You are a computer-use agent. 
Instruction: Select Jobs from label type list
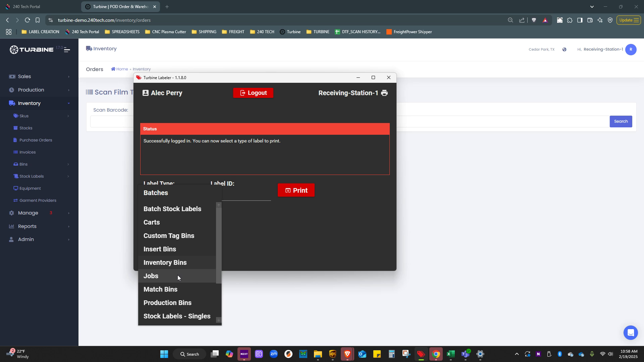[151, 276]
